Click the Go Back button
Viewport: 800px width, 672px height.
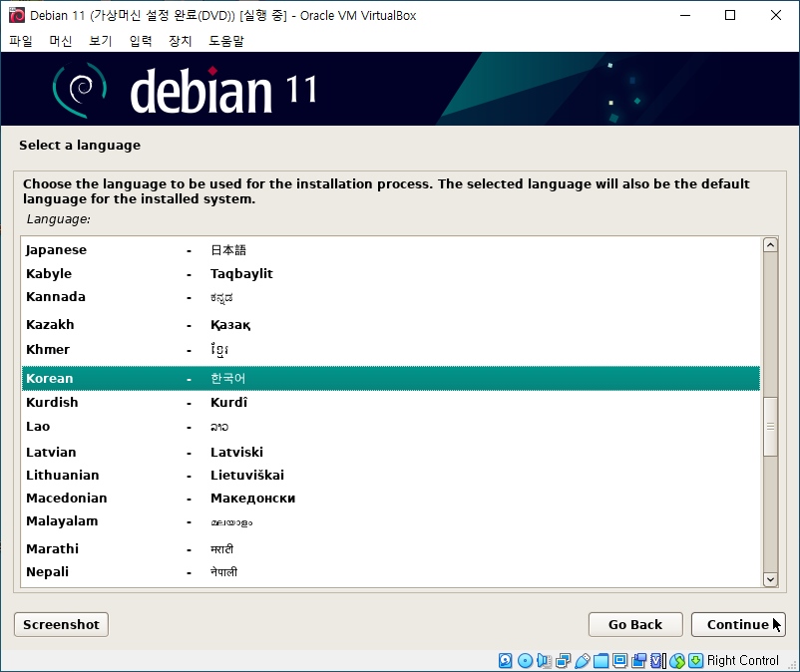pos(635,624)
